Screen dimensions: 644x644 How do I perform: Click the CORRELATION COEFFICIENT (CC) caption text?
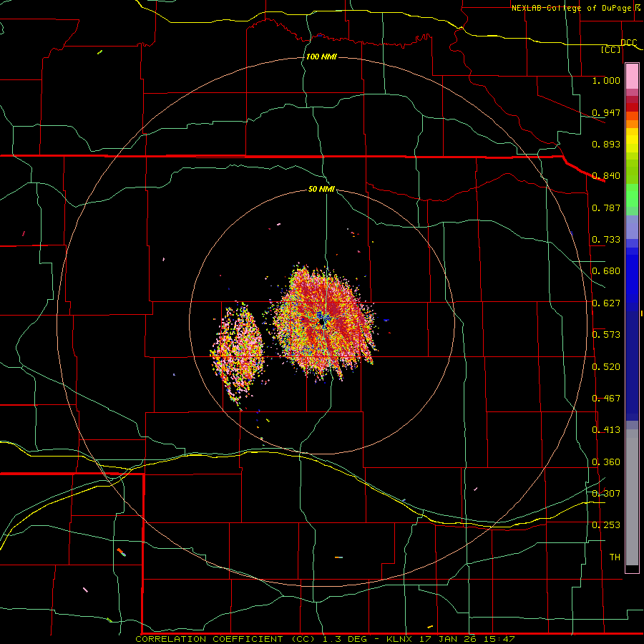[x=226, y=639]
